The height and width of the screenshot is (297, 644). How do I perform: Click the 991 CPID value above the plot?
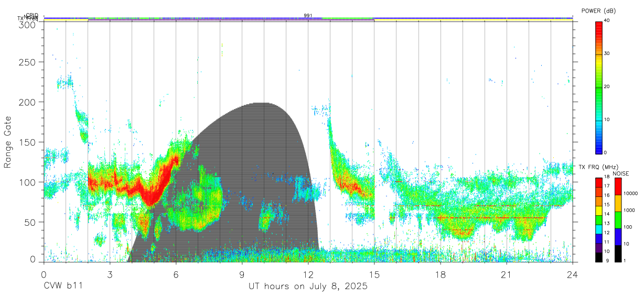(308, 16)
